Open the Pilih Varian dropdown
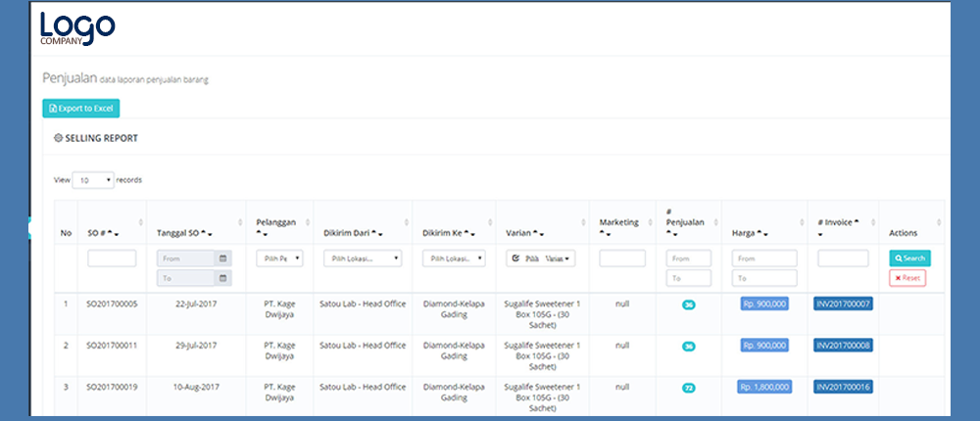Viewport: 980px width, 421px height. 541,258
